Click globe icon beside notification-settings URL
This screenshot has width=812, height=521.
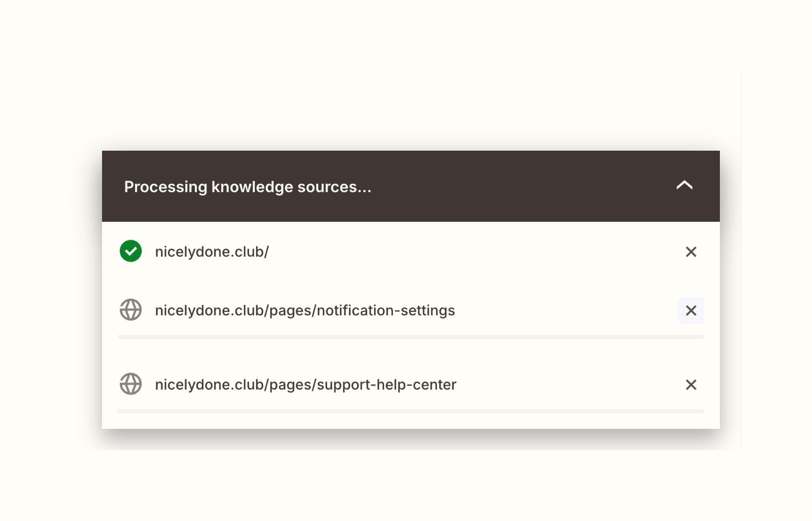pos(131,310)
